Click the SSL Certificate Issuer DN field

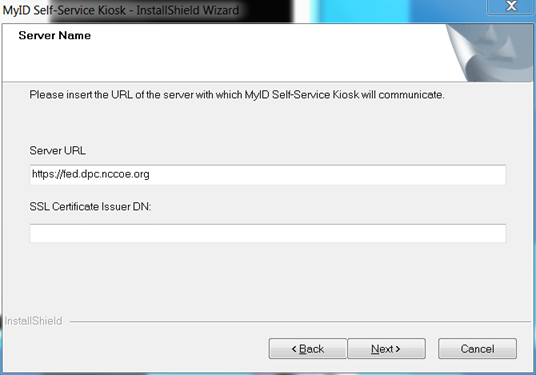pos(268,233)
